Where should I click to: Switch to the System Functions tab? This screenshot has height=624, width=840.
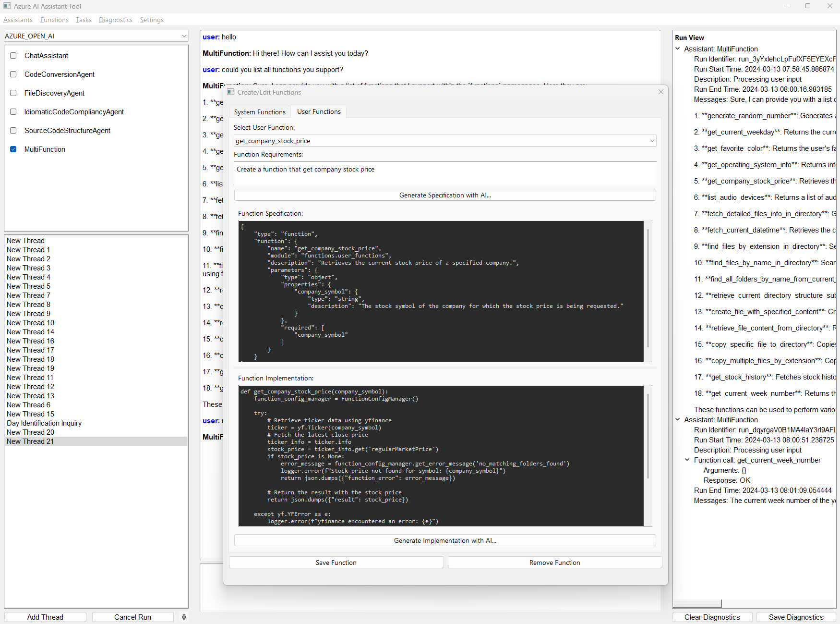coord(260,111)
